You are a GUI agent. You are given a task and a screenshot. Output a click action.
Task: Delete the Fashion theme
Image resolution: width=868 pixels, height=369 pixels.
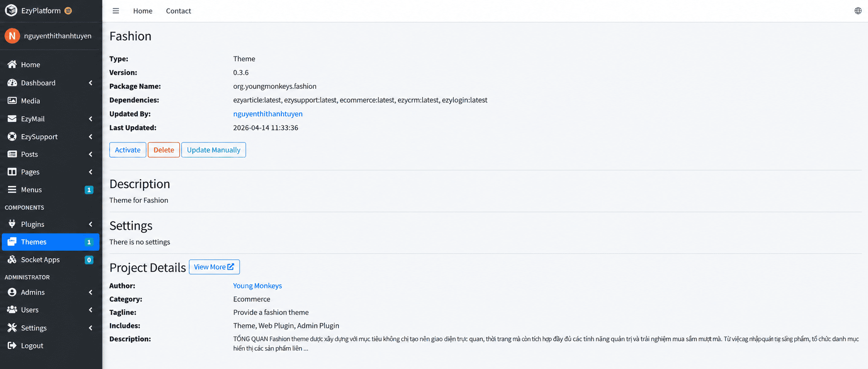163,150
